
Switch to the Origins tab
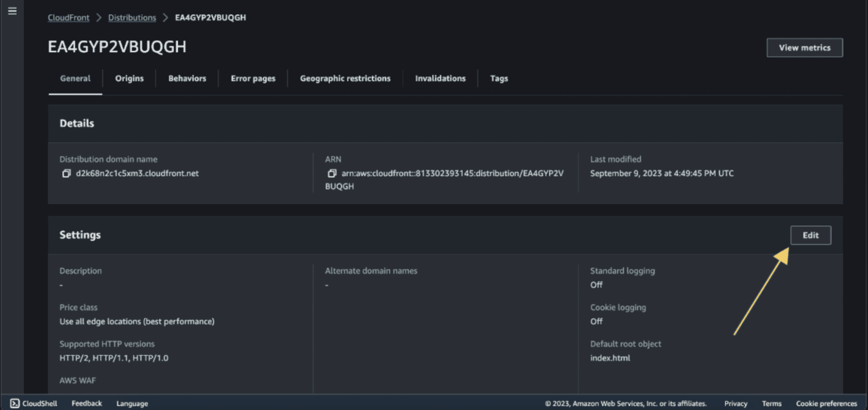129,78
